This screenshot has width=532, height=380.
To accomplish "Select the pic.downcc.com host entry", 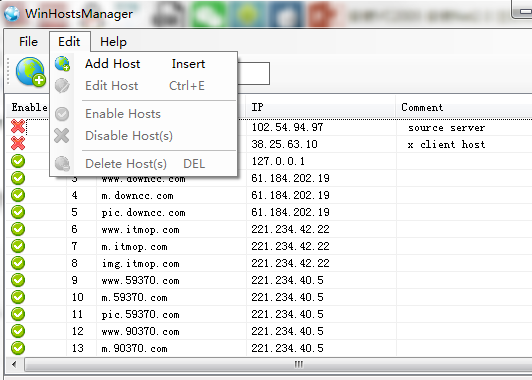I will coord(144,213).
